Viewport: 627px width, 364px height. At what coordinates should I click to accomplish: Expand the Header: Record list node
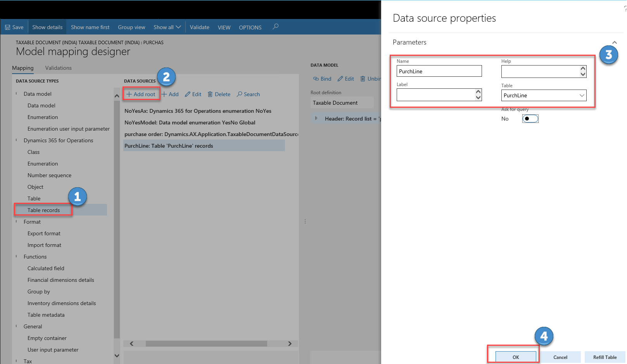tap(316, 119)
